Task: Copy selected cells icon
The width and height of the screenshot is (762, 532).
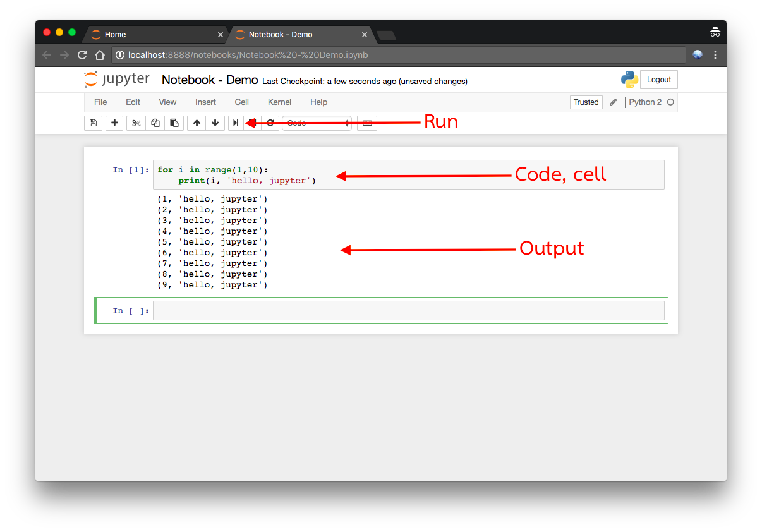Action: point(155,123)
